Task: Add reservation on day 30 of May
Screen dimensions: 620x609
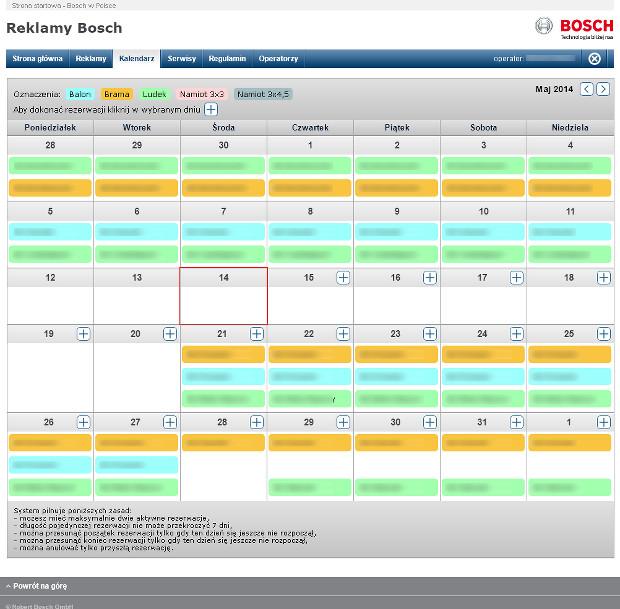Action: 429,422
